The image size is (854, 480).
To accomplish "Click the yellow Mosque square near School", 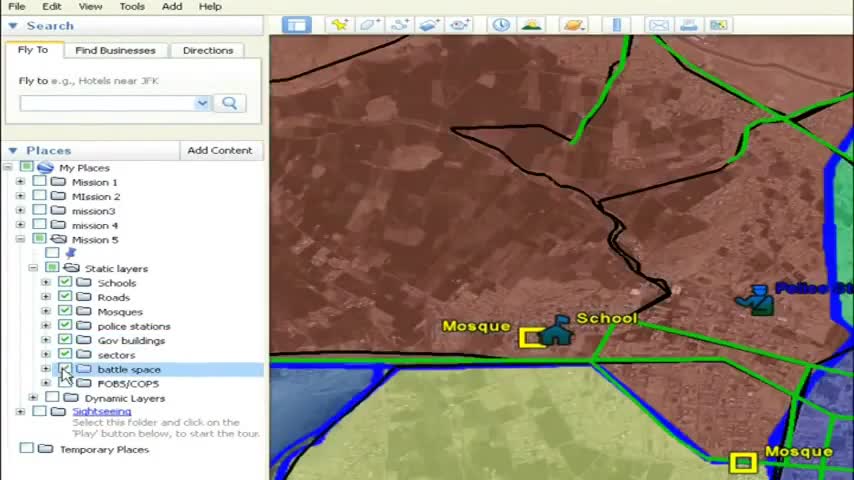I will pos(530,338).
